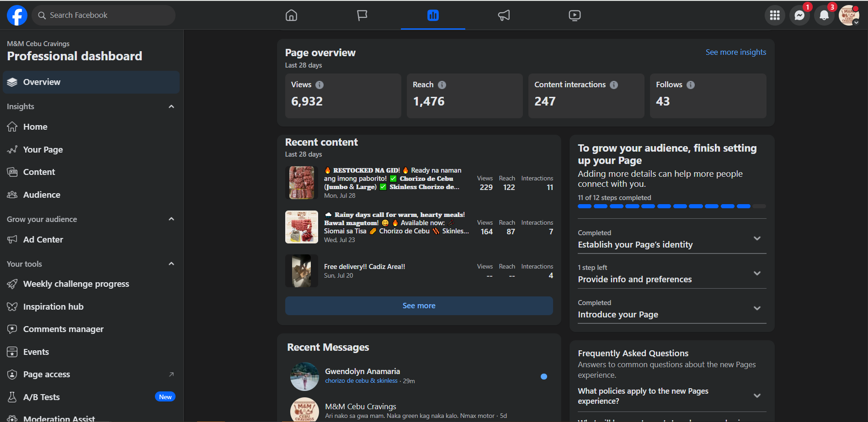Click the info icon next to Follows

691,85
